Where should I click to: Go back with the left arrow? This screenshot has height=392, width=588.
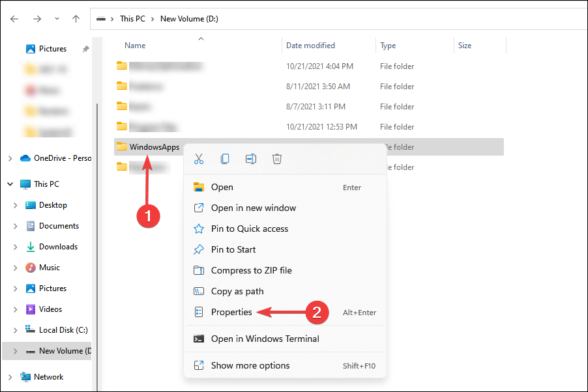14,19
